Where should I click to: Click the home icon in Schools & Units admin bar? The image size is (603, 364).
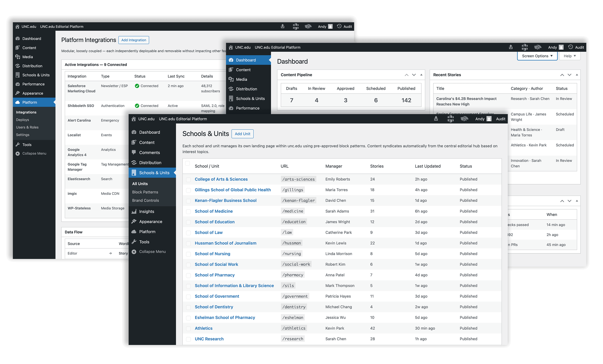(x=134, y=119)
